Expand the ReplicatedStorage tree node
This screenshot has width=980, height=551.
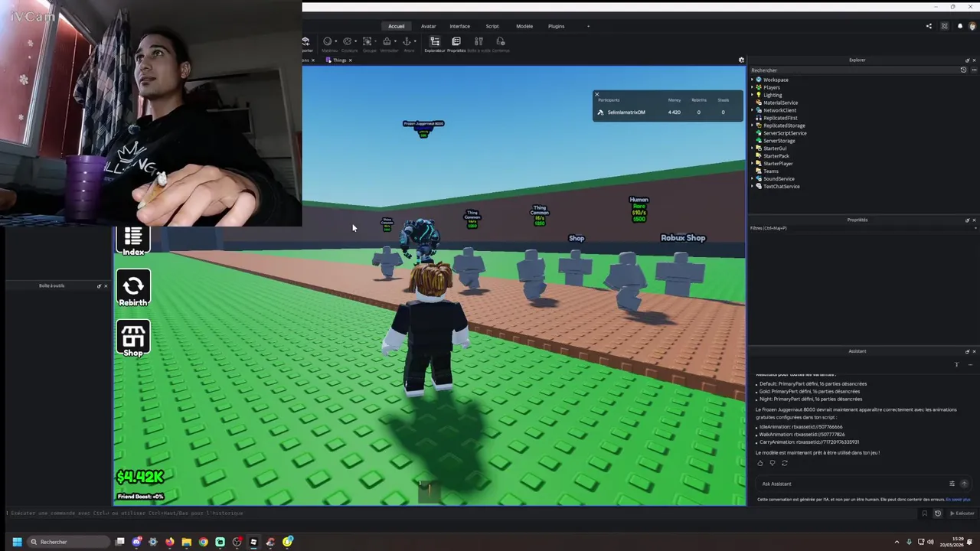753,126
